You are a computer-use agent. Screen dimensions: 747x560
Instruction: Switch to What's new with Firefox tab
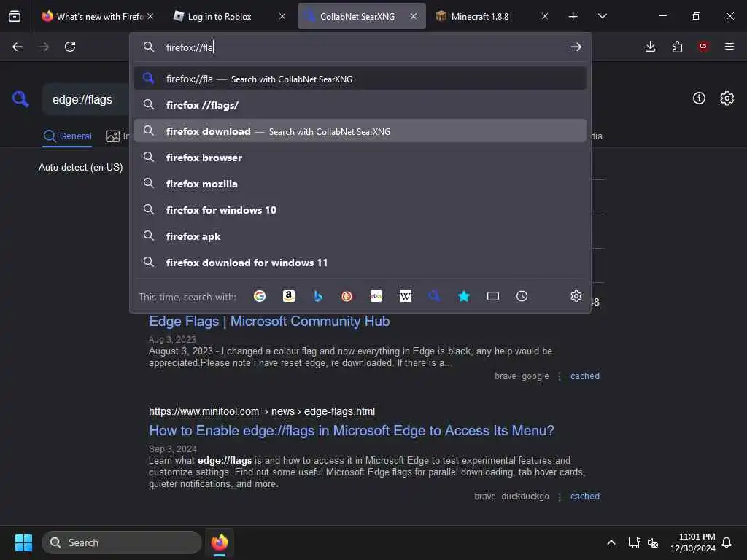[98, 16]
